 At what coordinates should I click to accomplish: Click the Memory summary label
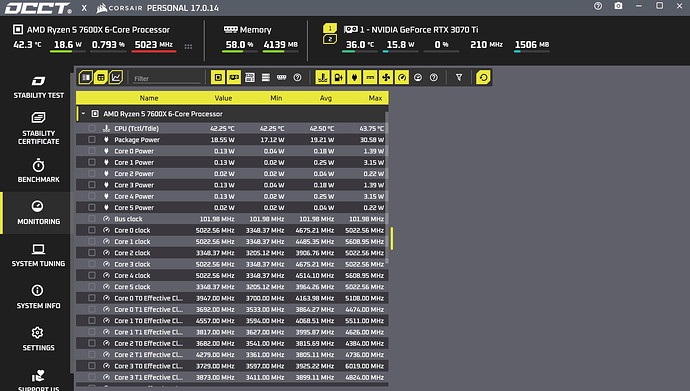(x=255, y=29)
